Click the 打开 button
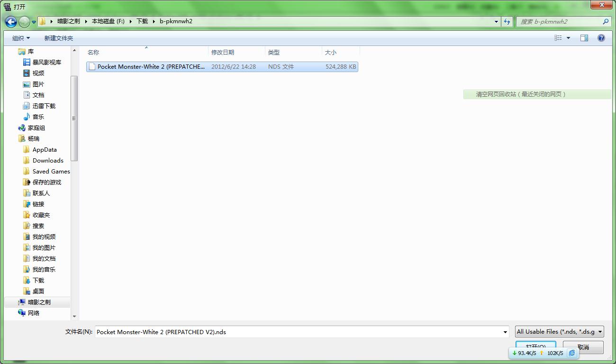This screenshot has width=616, height=364. click(x=536, y=347)
